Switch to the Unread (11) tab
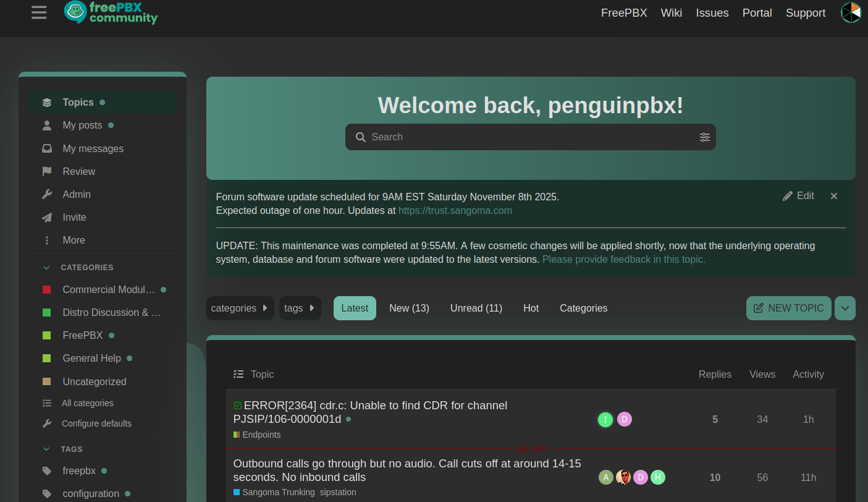 (476, 308)
